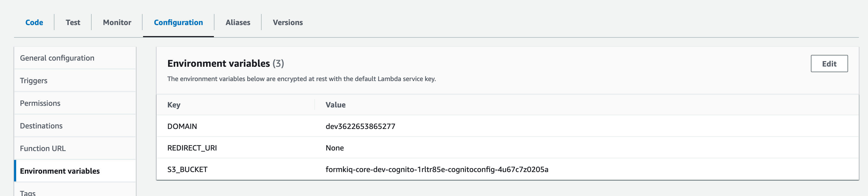Select Triggers in the sidebar
The width and height of the screenshot is (868, 196).
click(75, 80)
